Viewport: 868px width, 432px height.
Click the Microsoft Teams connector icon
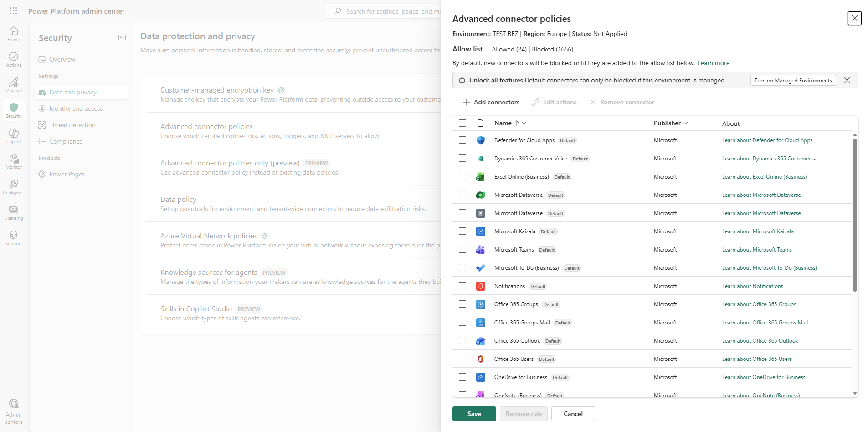[x=481, y=250]
